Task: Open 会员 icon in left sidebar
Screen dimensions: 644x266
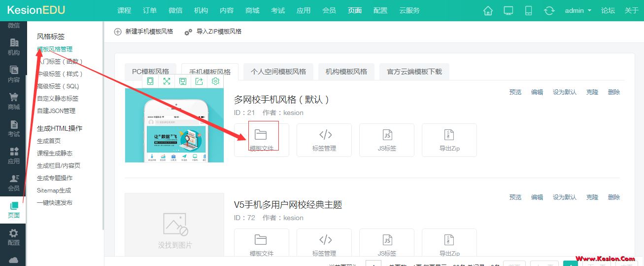Action: pyautogui.click(x=14, y=182)
